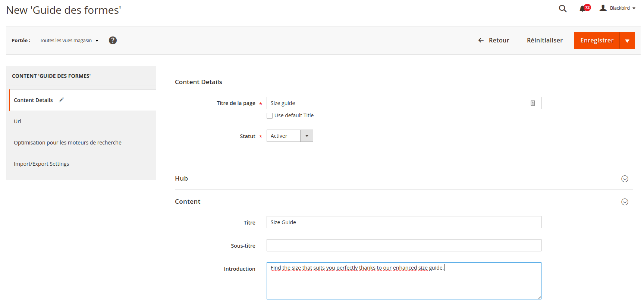Click the Retour back arrow icon
644x305 pixels.
481,40
